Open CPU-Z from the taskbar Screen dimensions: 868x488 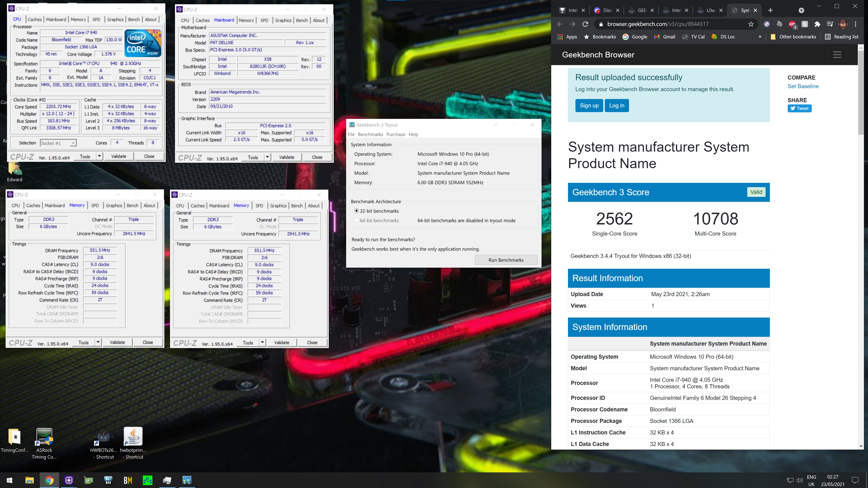[69, 480]
